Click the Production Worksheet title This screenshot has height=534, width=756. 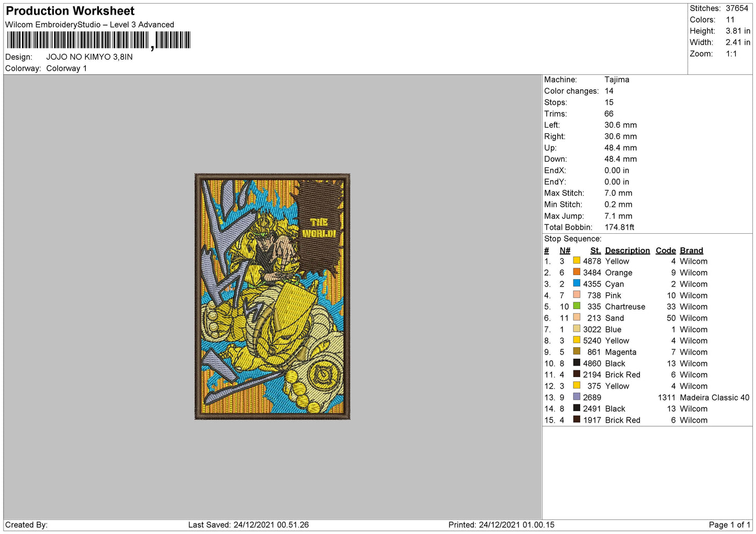70,11
